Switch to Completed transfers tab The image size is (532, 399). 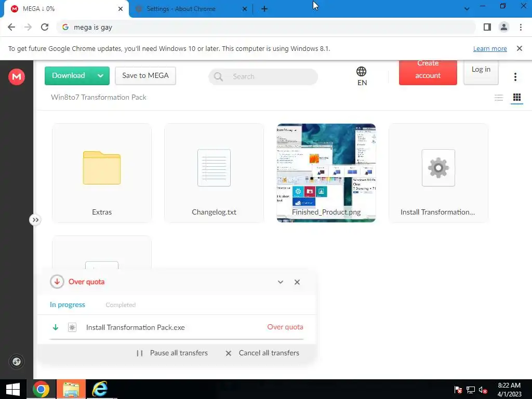pyautogui.click(x=121, y=304)
